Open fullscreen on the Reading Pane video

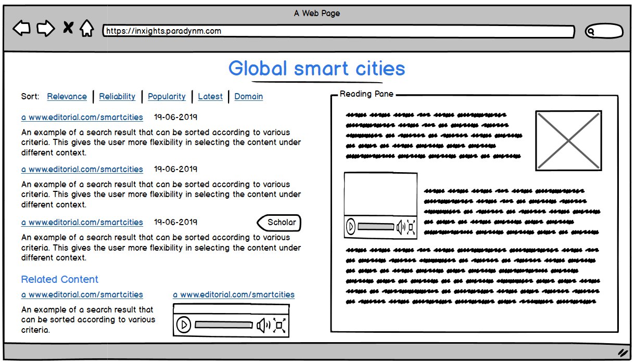(x=411, y=227)
